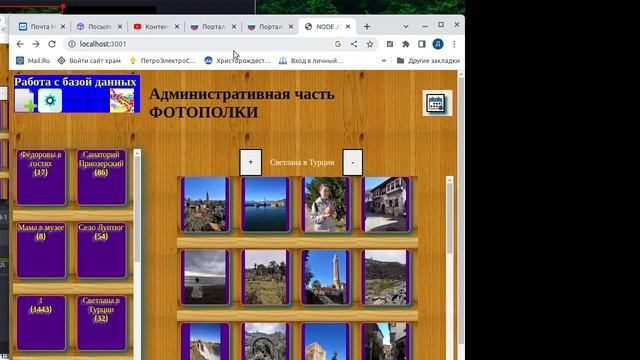This screenshot has width=640, height=360.
Task: Open a new browser tab
Action: (x=367, y=27)
